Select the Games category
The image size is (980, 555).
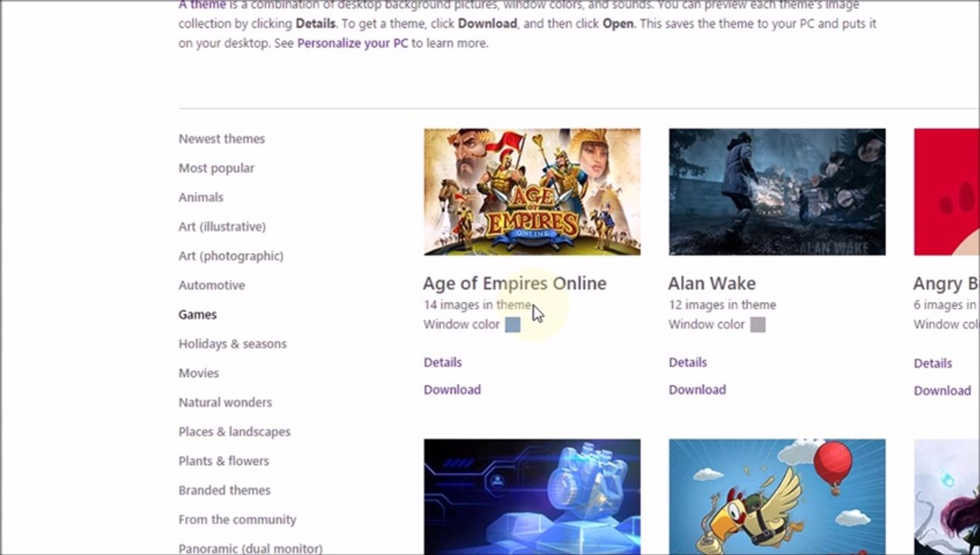(198, 314)
